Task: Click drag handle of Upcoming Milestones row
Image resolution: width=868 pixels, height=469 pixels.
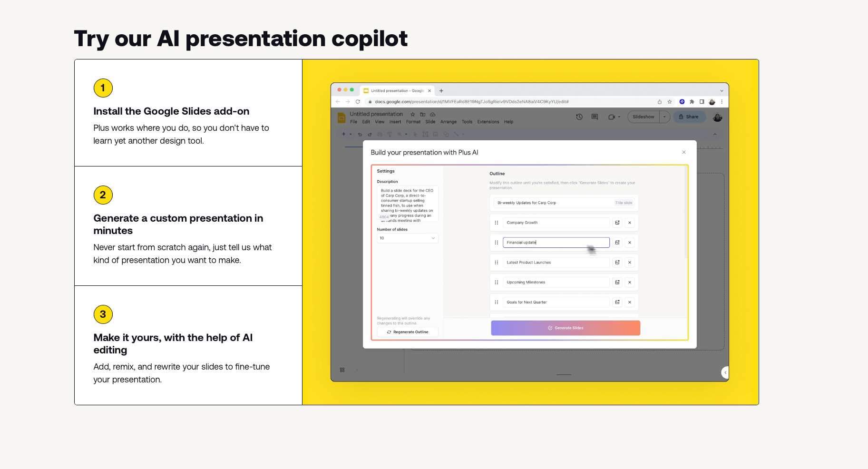Action: (x=497, y=283)
